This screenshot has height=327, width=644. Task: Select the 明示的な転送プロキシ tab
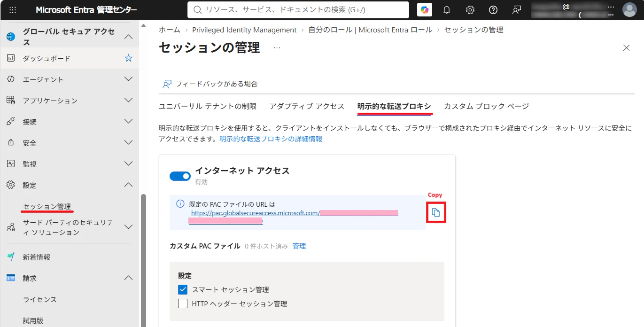(394, 106)
